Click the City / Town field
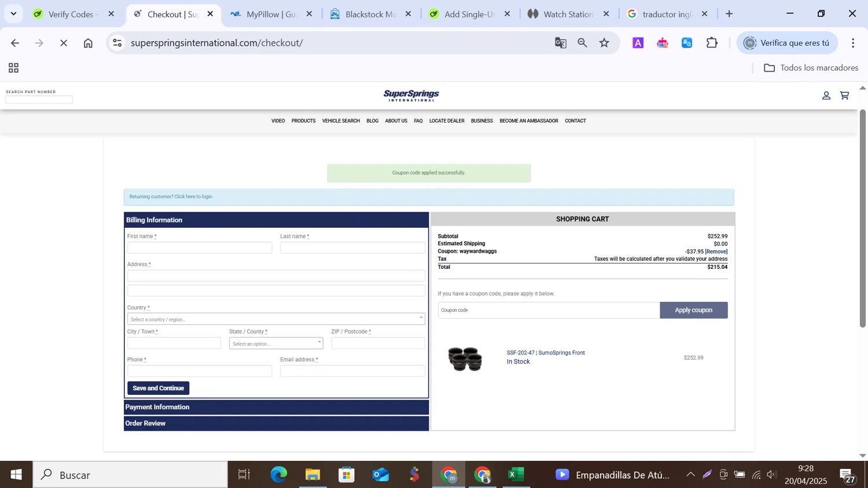The width and height of the screenshot is (868, 488). (x=174, y=343)
